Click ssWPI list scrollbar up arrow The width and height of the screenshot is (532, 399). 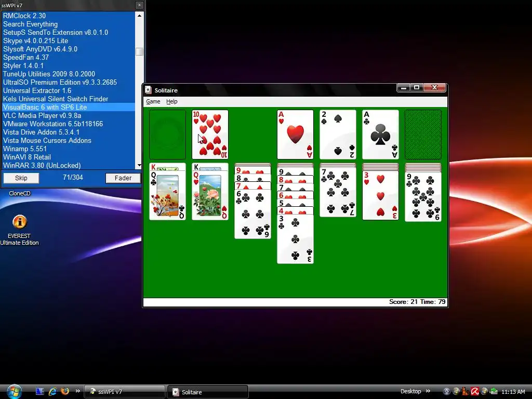139,16
